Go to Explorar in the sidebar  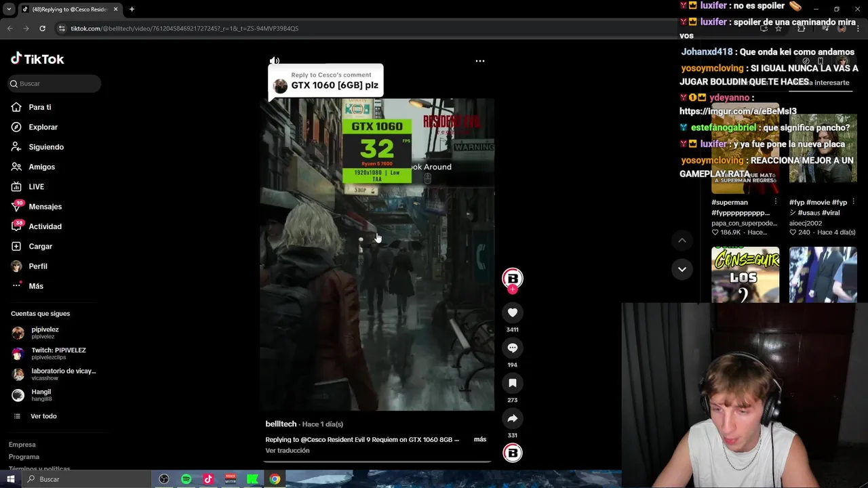click(43, 127)
